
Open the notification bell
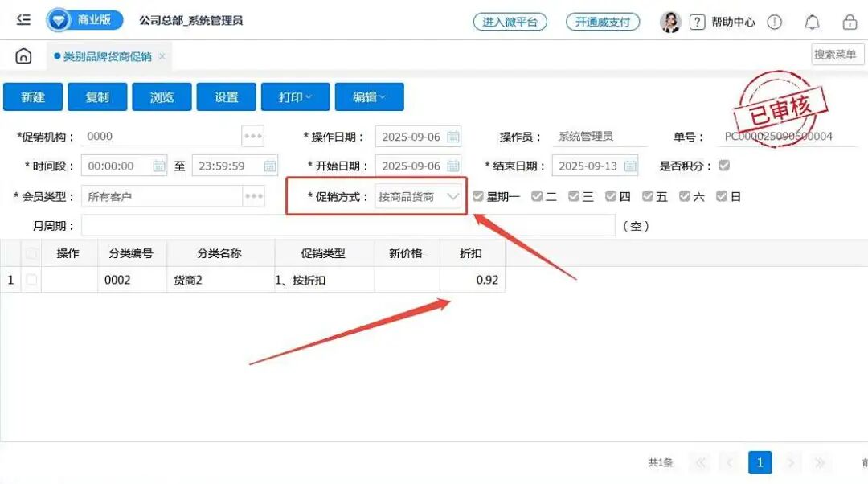coord(813,23)
